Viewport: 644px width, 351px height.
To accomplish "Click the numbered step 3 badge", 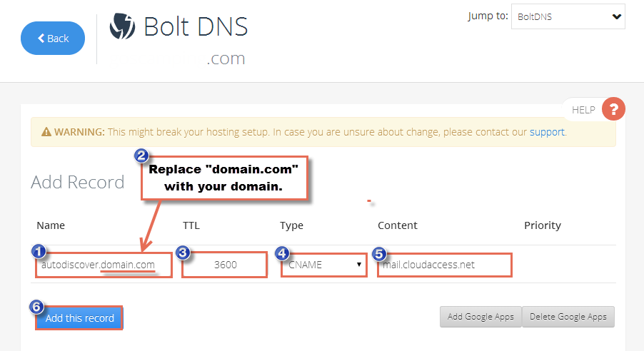I will [183, 253].
